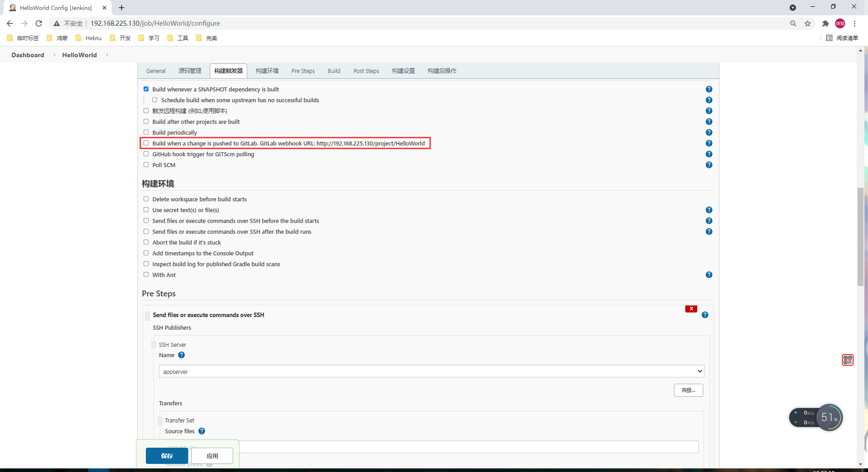The width and height of the screenshot is (868, 472).
Task: Check Add timestamps to the Console Output
Action: [x=146, y=253]
